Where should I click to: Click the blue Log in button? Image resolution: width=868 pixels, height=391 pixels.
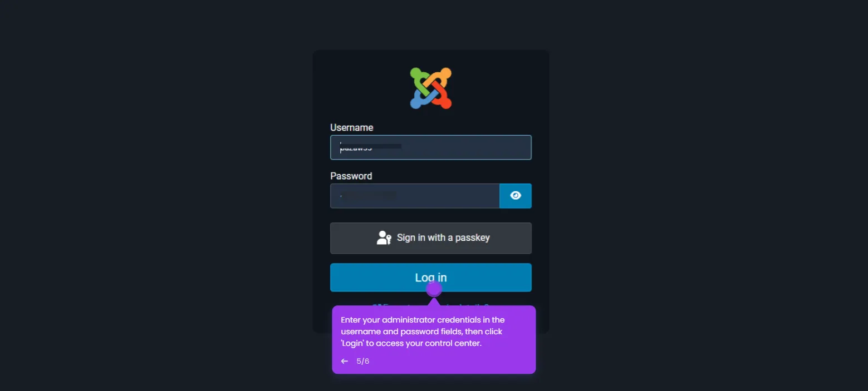(x=431, y=278)
